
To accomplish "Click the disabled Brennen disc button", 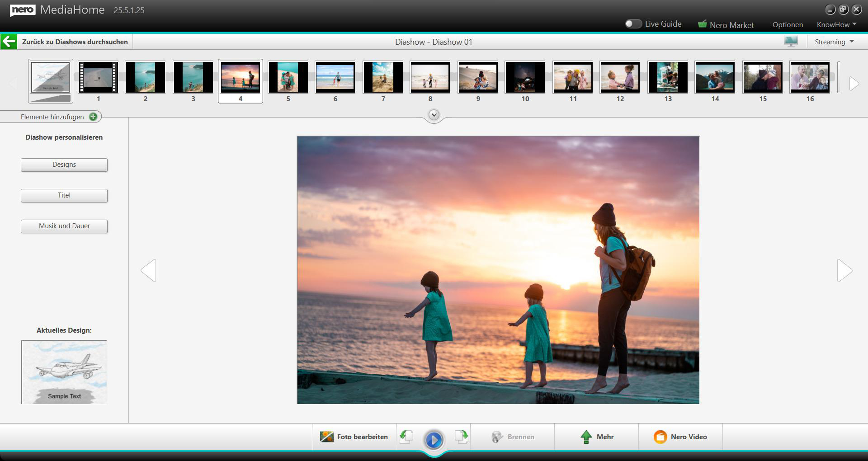I will [513, 437].
